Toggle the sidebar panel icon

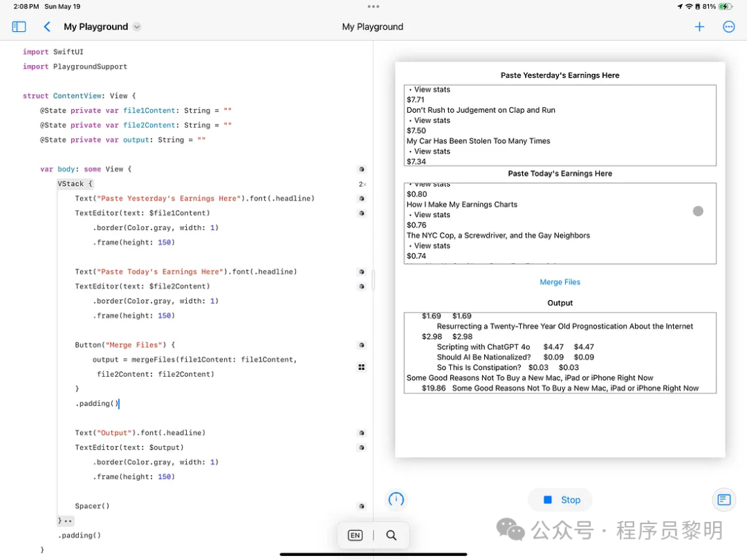click(19, 27)
